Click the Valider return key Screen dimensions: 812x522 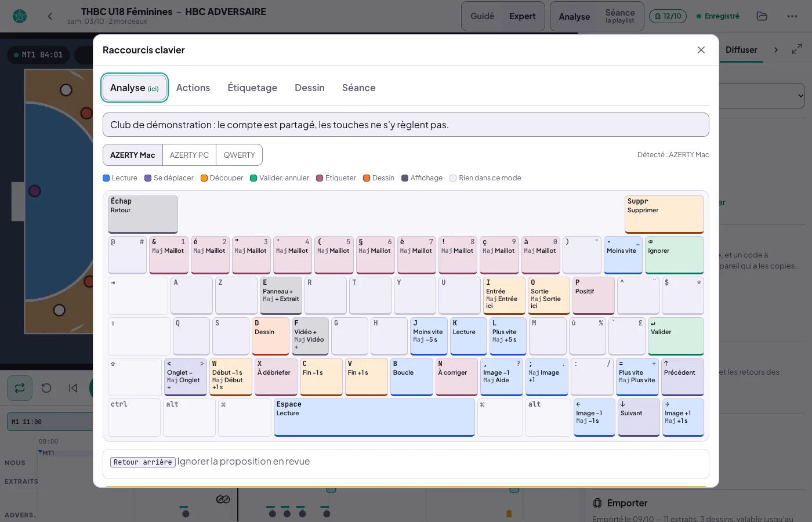tap(676, 336)
